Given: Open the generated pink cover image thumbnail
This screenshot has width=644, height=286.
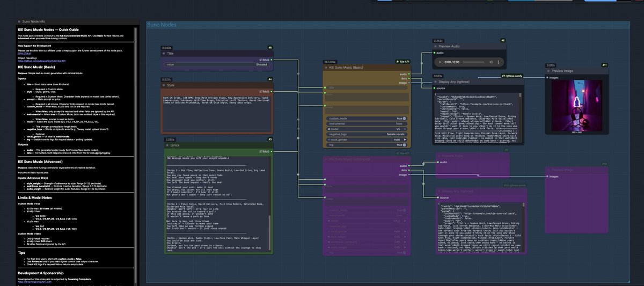Looking at the screenshot, I should [577, 105].
